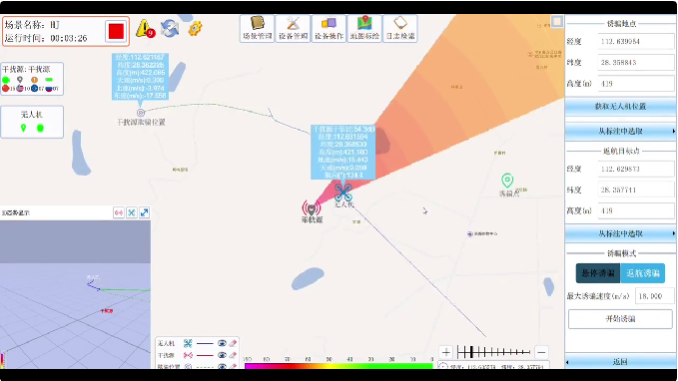Click the jammer source icon in 3D panel header

[x=118, y=212]
